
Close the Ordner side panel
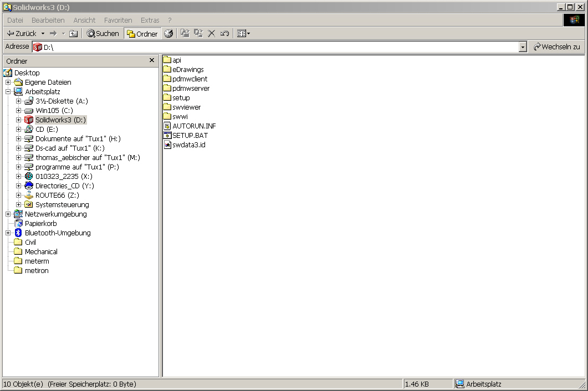click(x=152, y=60)
